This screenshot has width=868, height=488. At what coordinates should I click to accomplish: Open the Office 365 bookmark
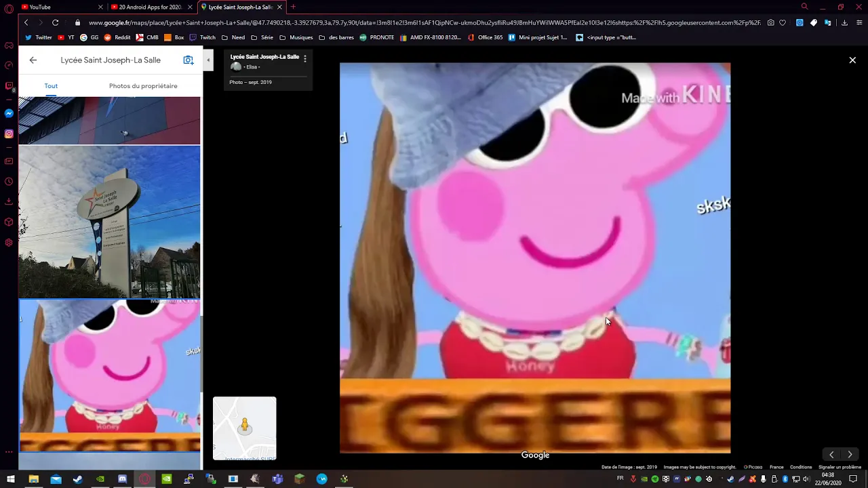tap(485, 37)
